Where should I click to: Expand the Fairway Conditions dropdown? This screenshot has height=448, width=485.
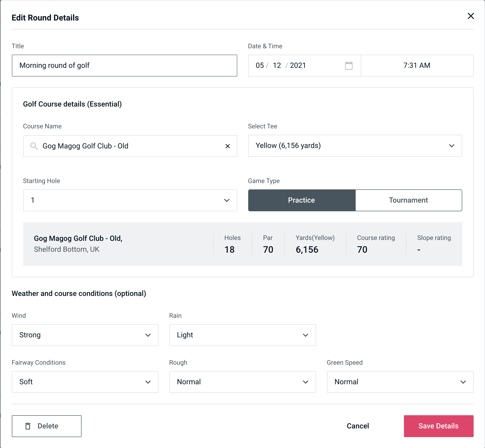[x=84, y=382]
